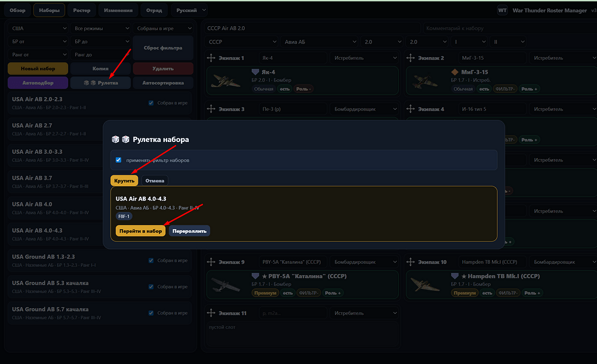Open the Ранг от dropdown
This screenshot has width=597, height=364.
(x=38, y=54)
